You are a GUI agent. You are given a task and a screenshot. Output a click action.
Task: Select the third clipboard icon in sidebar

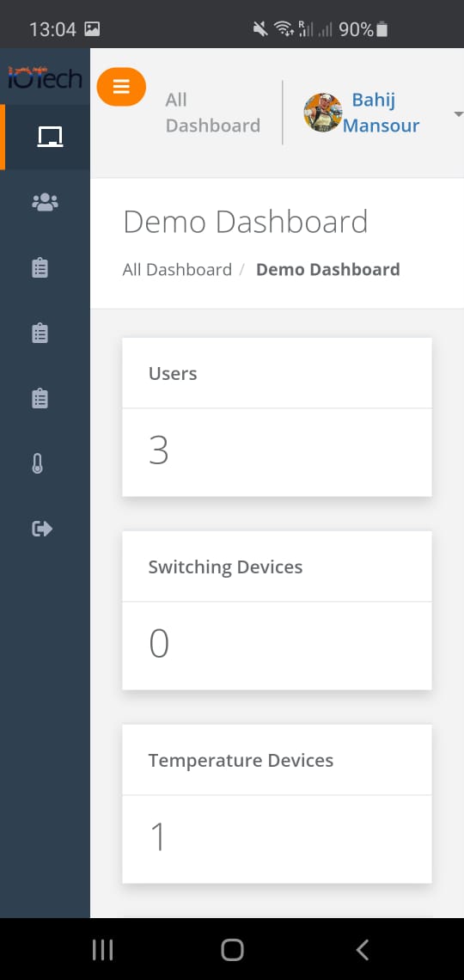[x=40, y=398]
